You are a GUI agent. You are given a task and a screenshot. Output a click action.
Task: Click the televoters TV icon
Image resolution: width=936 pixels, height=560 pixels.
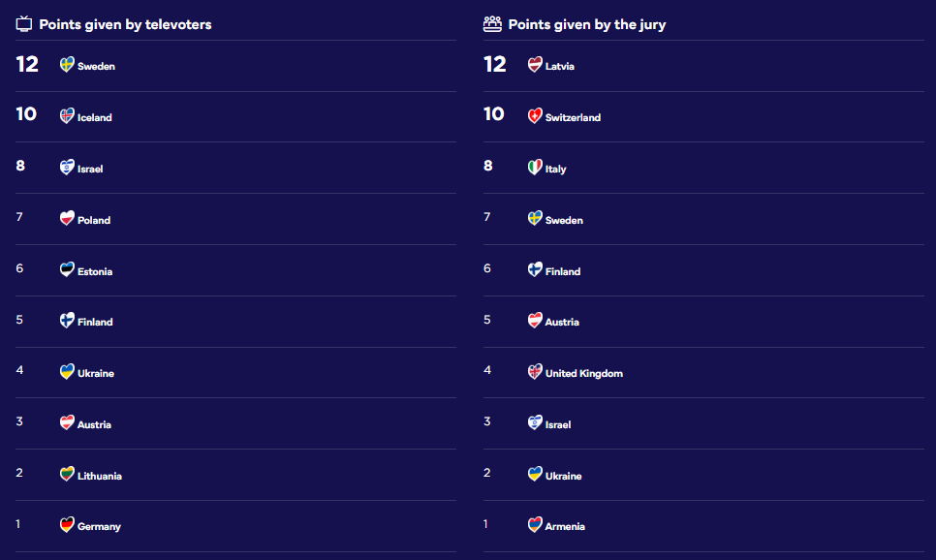(x=24, y=24)
